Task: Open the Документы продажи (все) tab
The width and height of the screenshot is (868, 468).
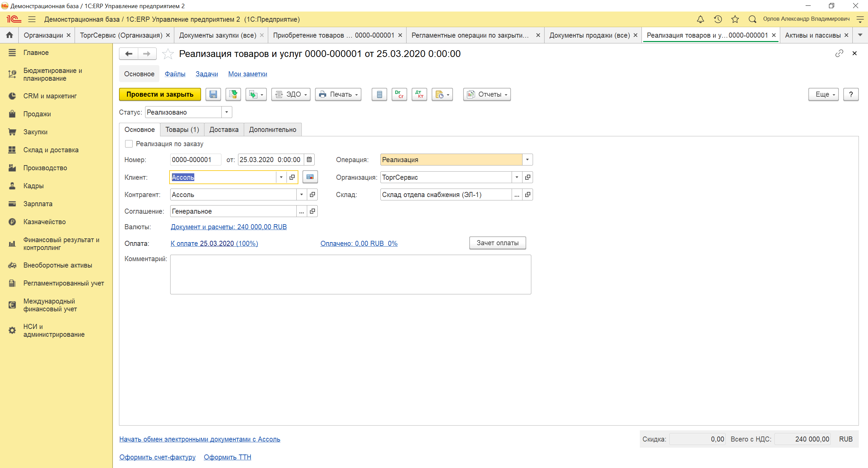Action: [x=589, y=35]
